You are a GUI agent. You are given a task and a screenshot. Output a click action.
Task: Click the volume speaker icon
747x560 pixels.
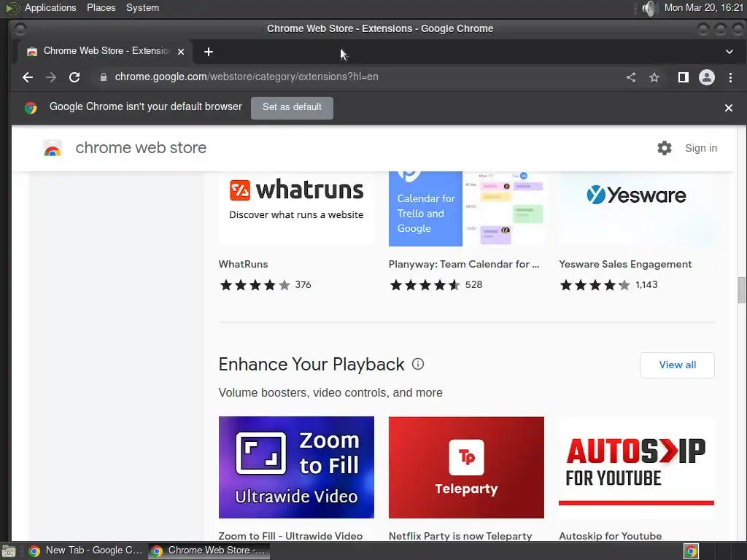[648, 8]
